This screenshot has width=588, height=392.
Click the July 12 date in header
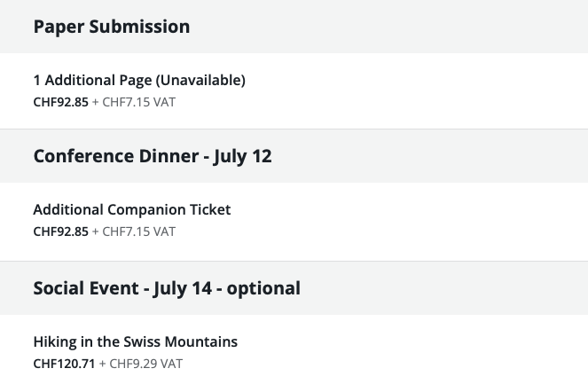243,156
